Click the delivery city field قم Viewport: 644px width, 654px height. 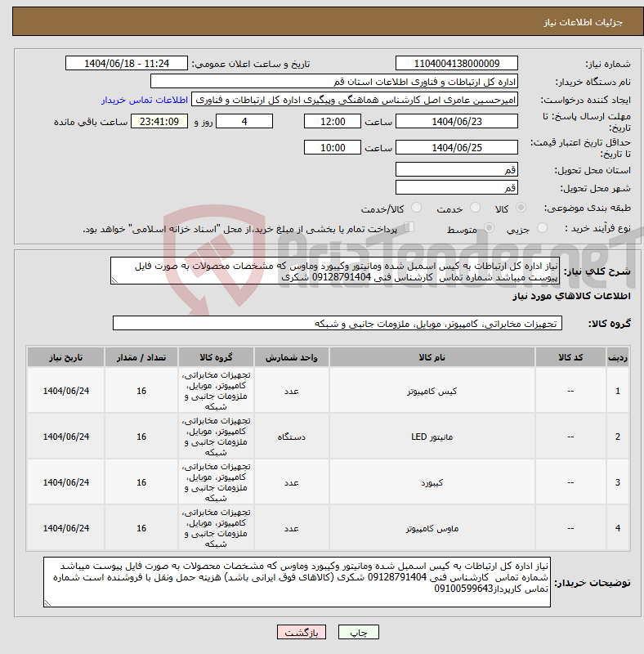tap(457, 187)
